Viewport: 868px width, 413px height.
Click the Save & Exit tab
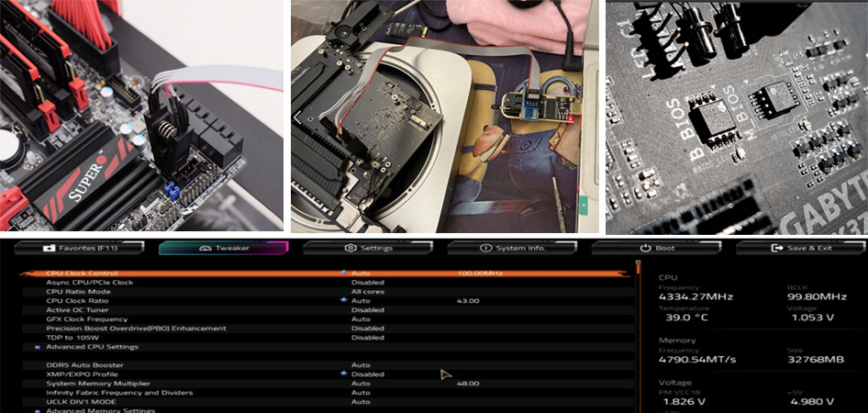(x=801, y=248)
